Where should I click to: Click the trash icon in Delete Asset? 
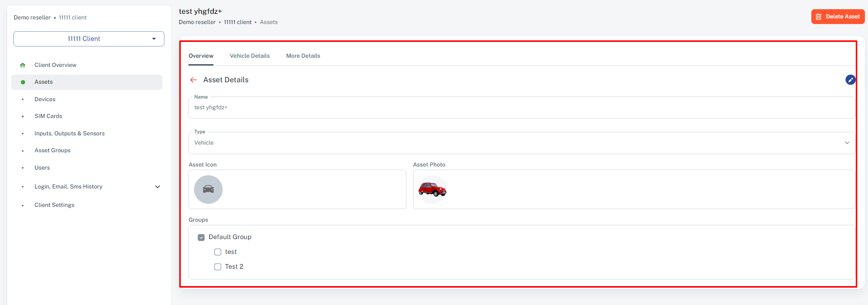[818, 17]
